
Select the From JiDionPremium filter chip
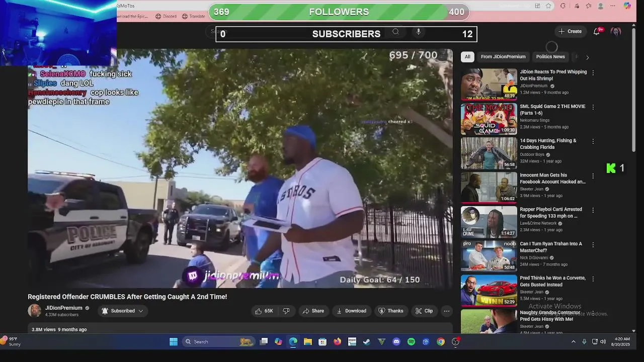coord(503,57)
